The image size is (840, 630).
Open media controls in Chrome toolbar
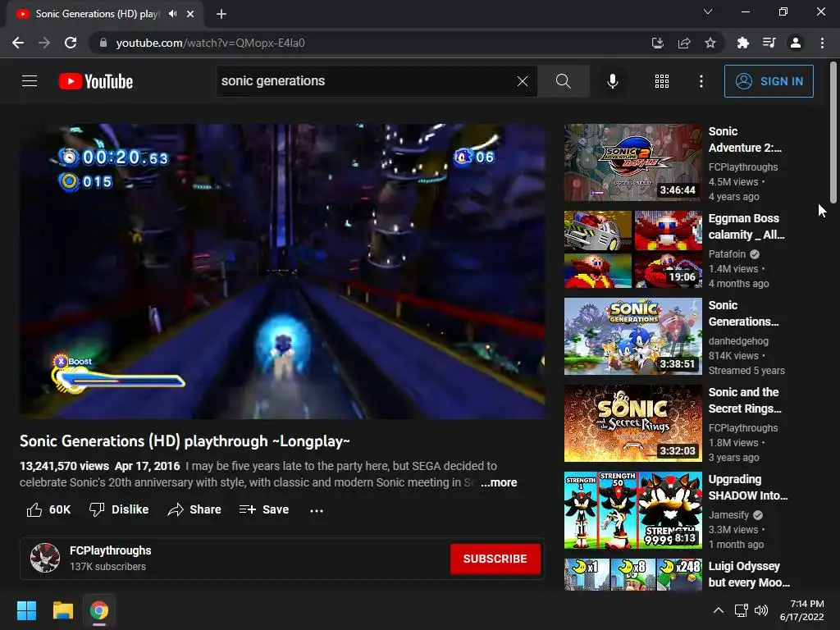point(769,43)
